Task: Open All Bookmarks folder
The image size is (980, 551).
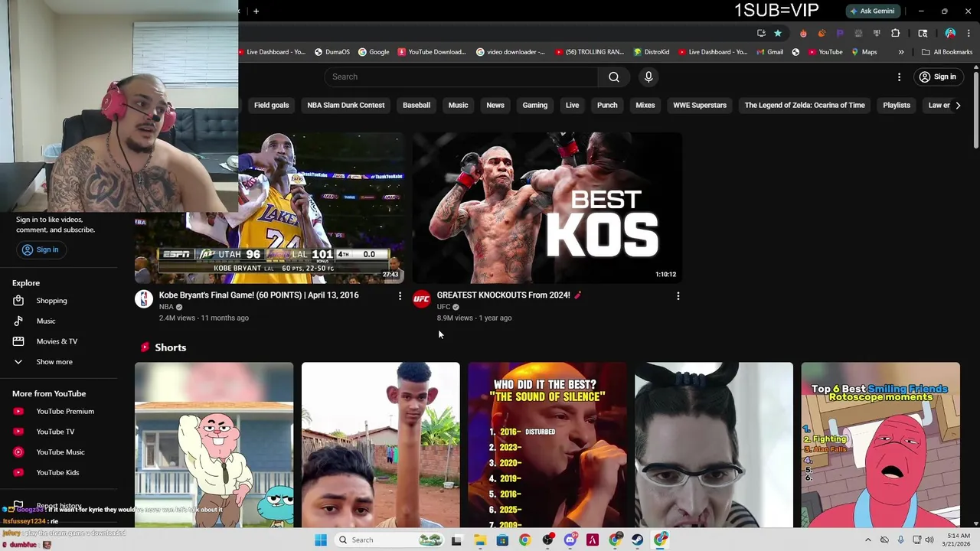Action: click(x=947, y=52)
